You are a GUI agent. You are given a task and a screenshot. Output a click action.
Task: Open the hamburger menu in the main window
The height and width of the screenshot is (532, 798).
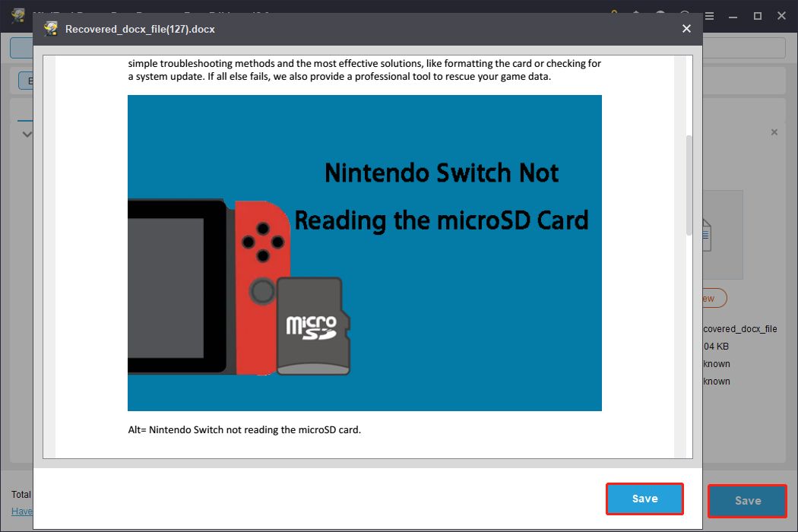pos(709,16)
